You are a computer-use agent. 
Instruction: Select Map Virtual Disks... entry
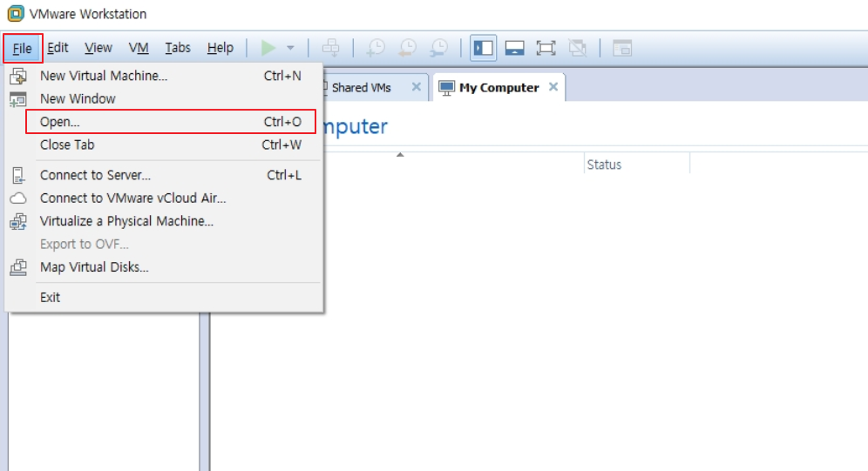tap(164, 267)
